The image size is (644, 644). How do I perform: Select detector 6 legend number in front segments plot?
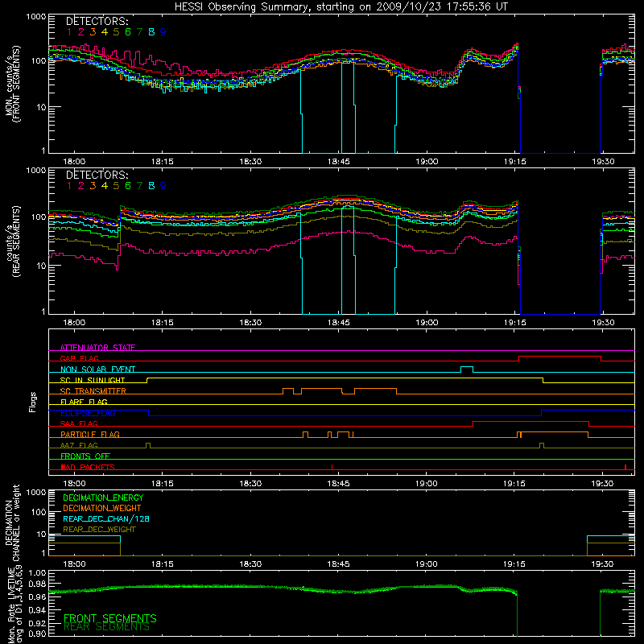[x=128, y=32]
